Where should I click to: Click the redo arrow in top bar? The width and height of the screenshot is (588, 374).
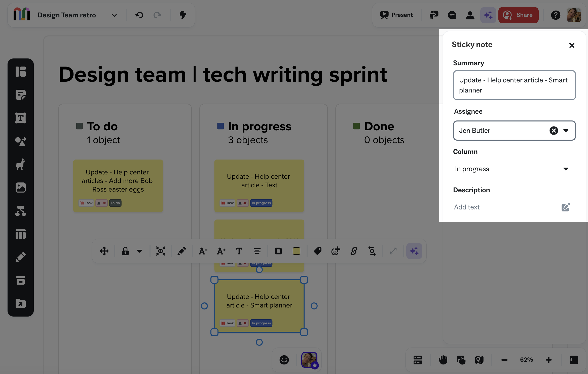tap(157, 15)
